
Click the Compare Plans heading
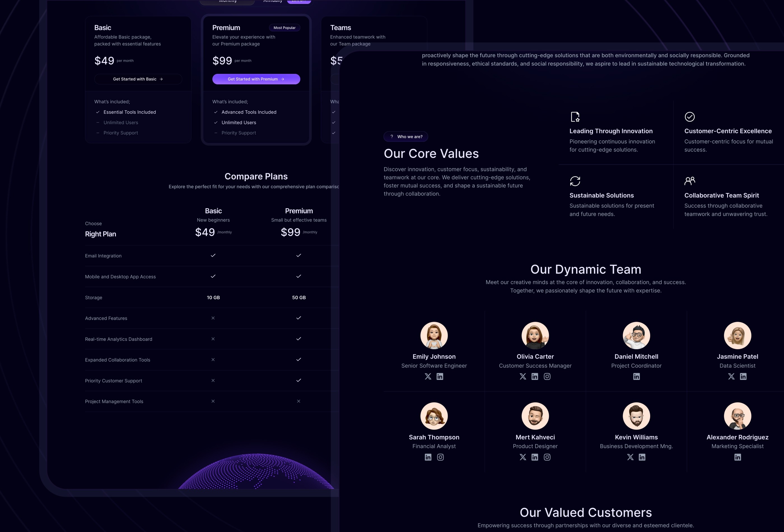click(x=256, y=176)
